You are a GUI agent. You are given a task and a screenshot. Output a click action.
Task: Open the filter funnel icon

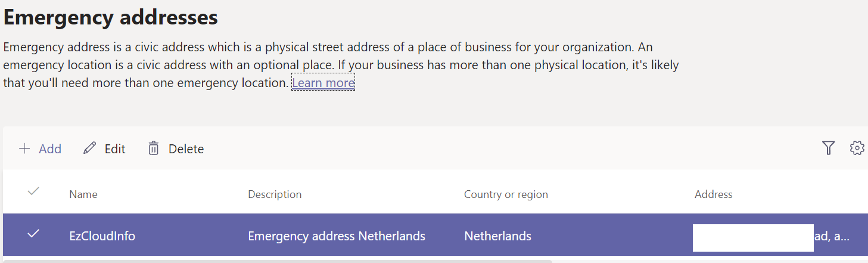(x=828, y=148)
